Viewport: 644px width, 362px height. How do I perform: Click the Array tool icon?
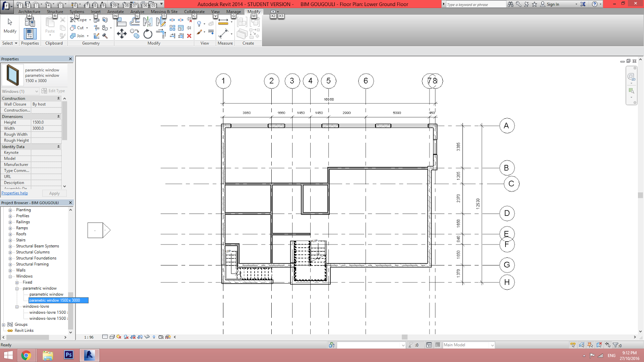click(x=172, y=28)
